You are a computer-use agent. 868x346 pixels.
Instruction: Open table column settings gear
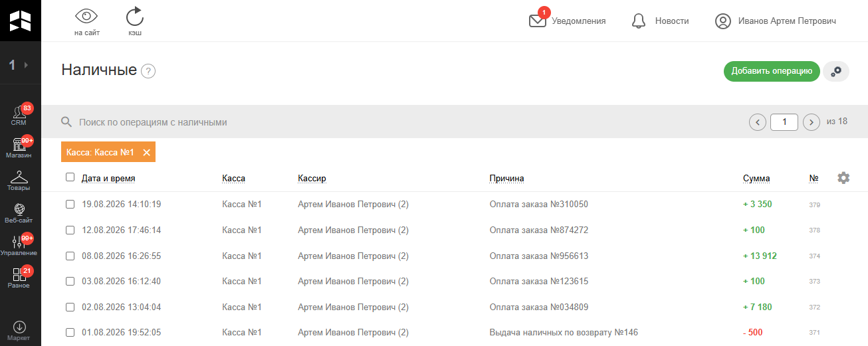(843, 178)
